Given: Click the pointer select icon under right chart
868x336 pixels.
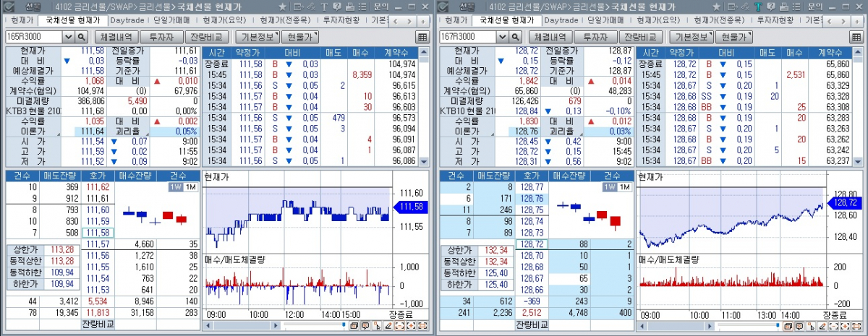Looking at the screenshot, I should point(811,326).
